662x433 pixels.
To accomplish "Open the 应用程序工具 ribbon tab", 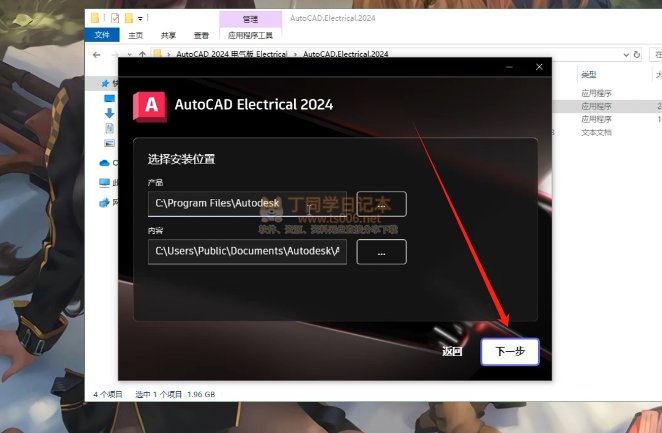I will click(250, 35).
